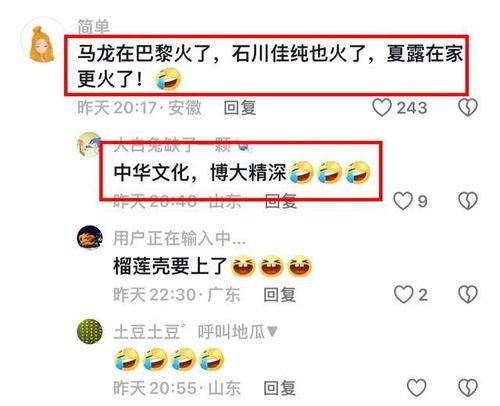Like the 土豆土豆 emoji comment

[417, 388]
